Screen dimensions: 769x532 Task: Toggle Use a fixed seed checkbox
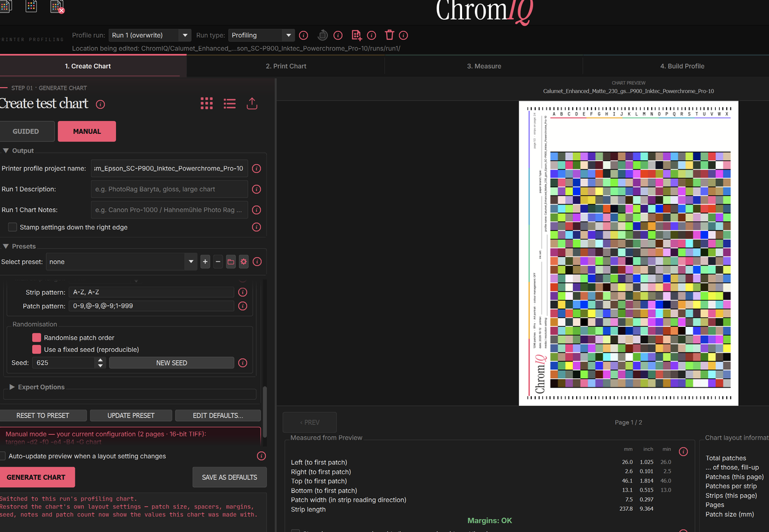click(x=37, y=349)
